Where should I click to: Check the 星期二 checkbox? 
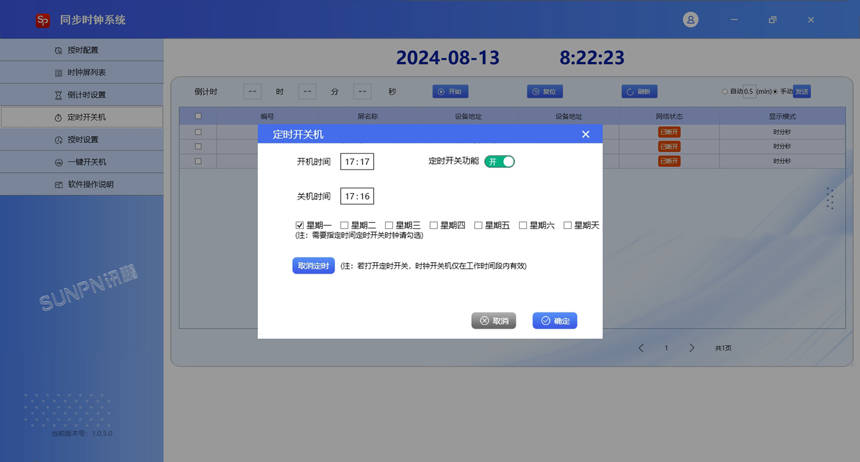point(344,225)
